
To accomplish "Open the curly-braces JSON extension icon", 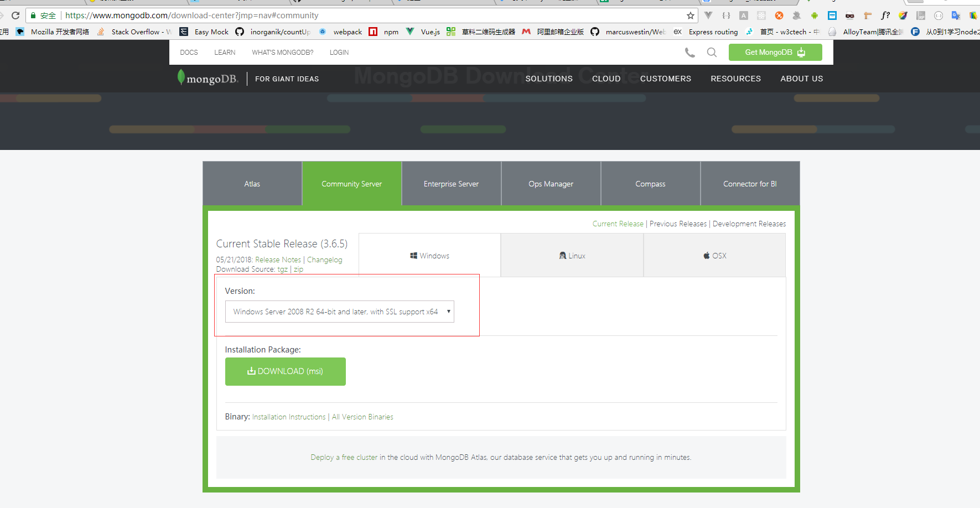I will (726, 15).
